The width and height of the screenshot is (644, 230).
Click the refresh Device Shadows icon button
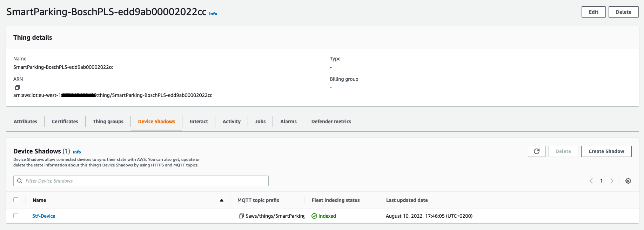point(536,151)
